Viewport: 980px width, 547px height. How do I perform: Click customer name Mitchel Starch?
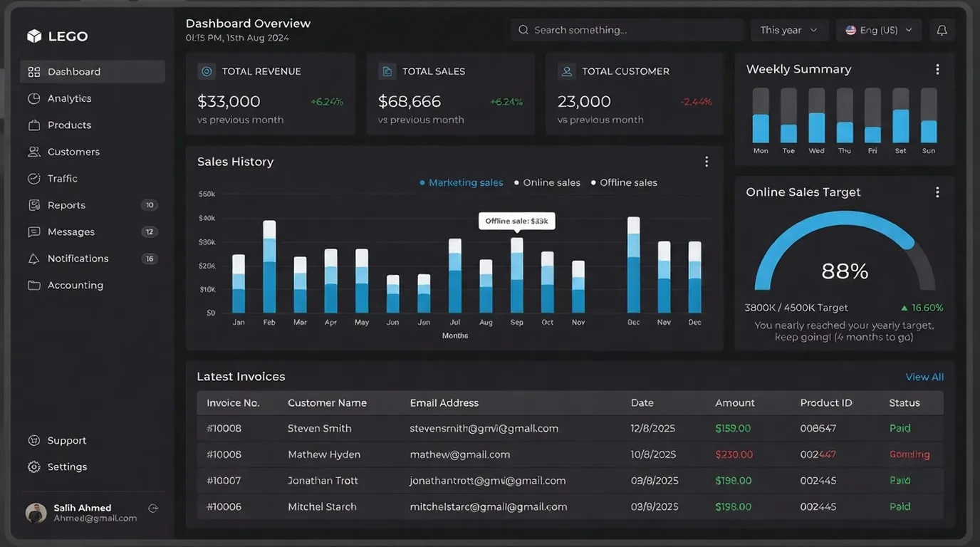(x=322, y=507)
